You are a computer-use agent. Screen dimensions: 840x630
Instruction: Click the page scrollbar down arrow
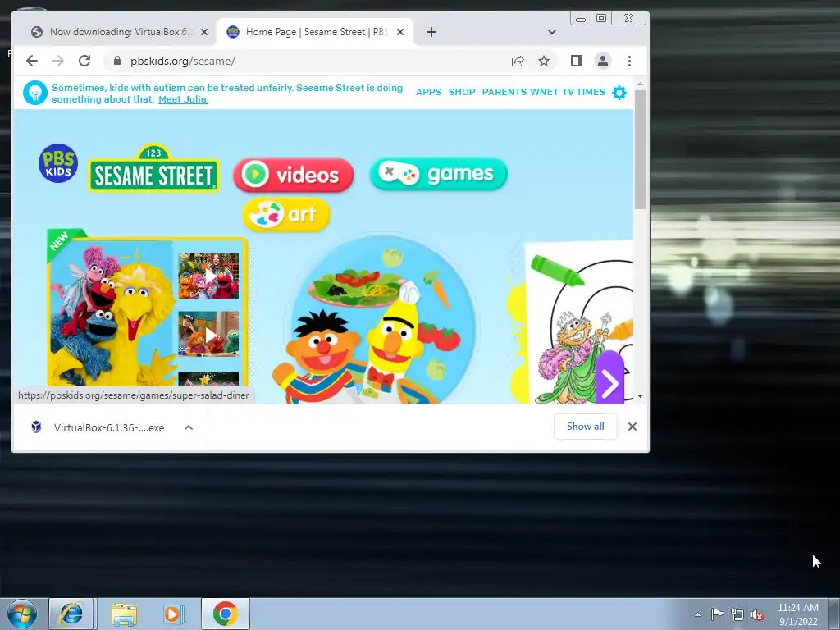tap(640, 396)
